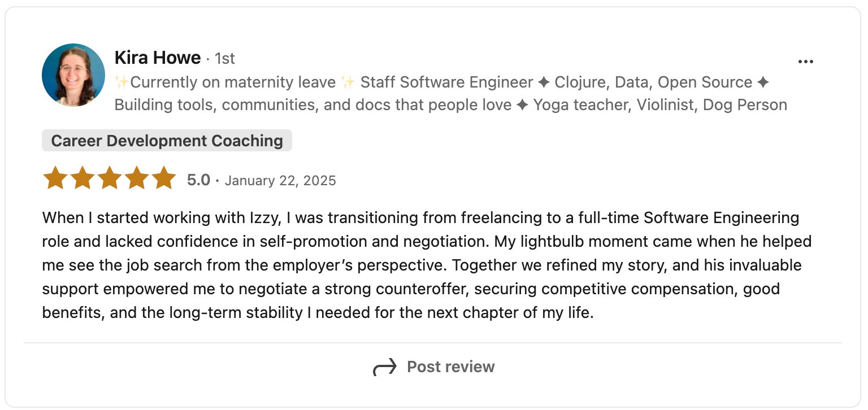Click the January 22, 2025 review date
The image size is (868, 410).
pos(280,181)
